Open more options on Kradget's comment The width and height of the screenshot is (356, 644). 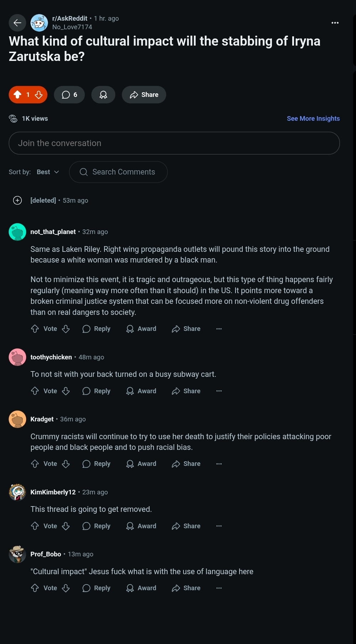219,464
